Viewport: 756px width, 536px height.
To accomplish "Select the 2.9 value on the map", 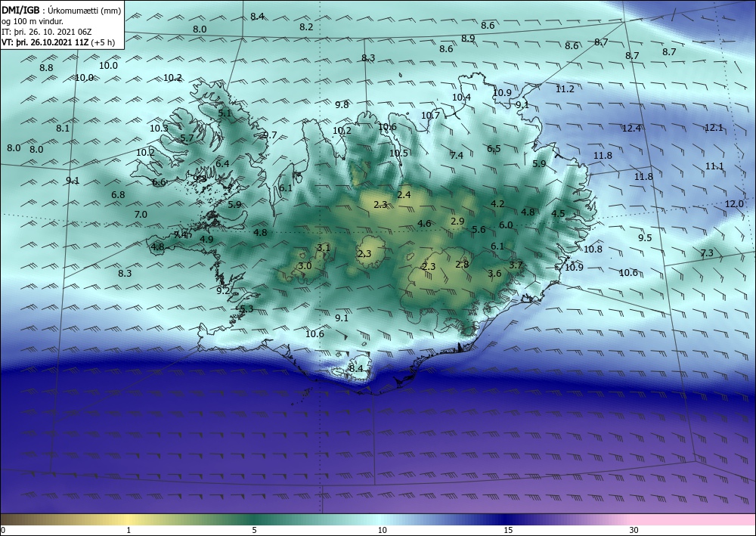I will point(457,222).
